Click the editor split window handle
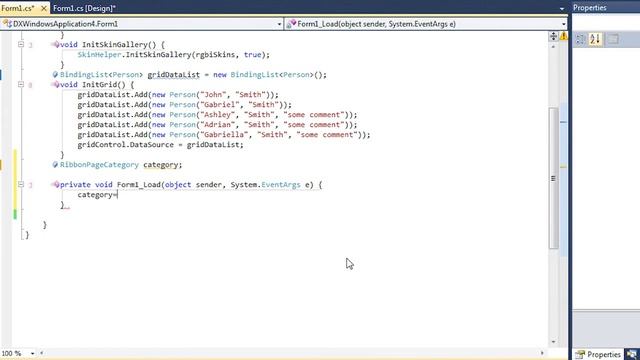Image resolution: width=640 pixels, height=360 pixels. click(553, 36)
